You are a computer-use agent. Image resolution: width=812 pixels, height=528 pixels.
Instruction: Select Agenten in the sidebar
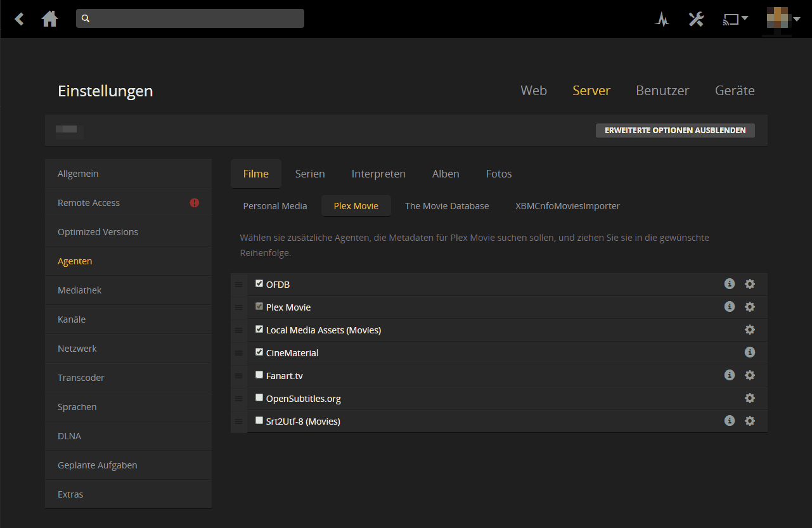(128, 261)
